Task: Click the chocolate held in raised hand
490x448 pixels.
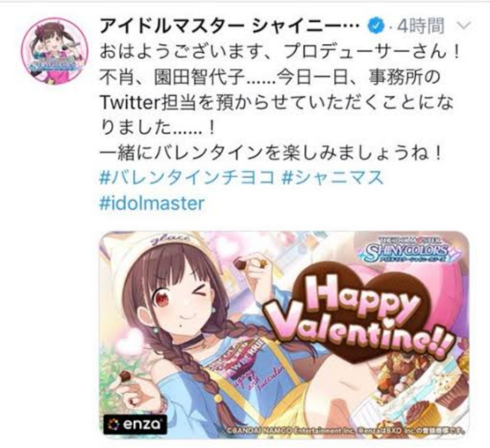Action: 240,264
